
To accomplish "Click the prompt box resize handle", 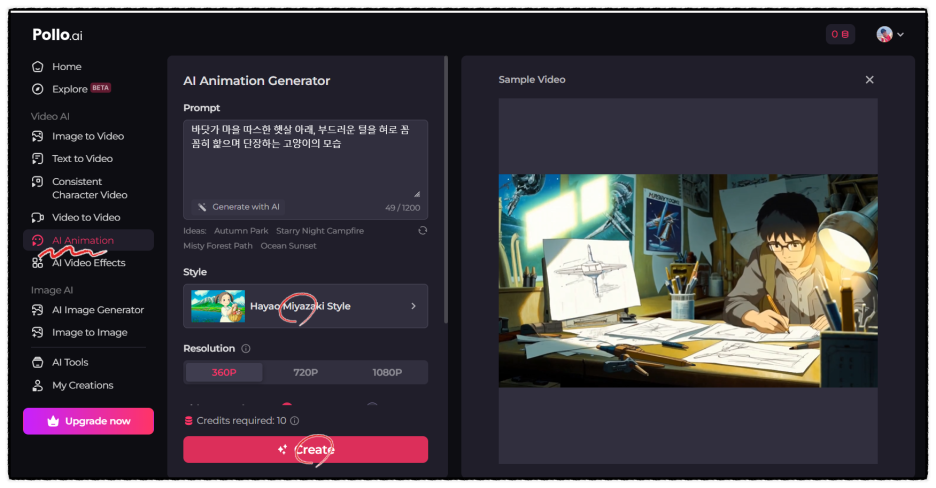I will pos(417,194).
